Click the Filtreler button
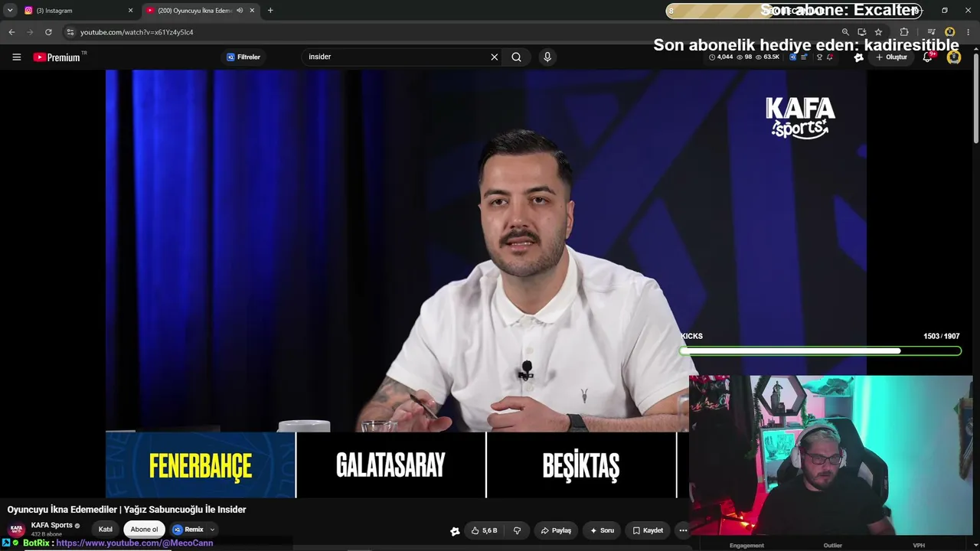This screenshot has width=980, height=551. 243,57
